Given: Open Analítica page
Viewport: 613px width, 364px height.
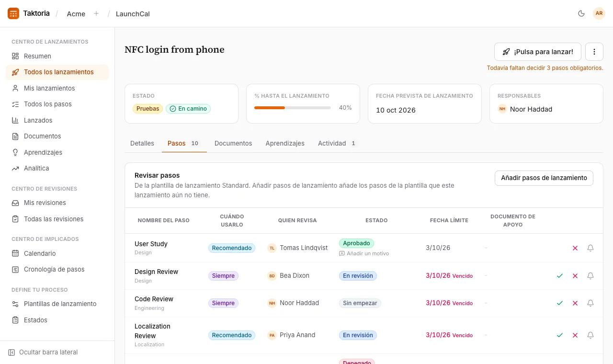Looking at the screenshot, I should click(x=57, y=168).
